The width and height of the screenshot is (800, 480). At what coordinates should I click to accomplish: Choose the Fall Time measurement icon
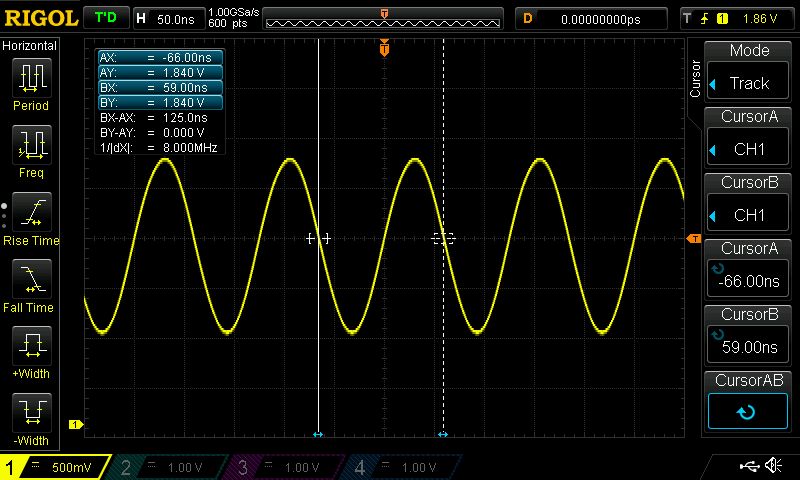(31, 281)
